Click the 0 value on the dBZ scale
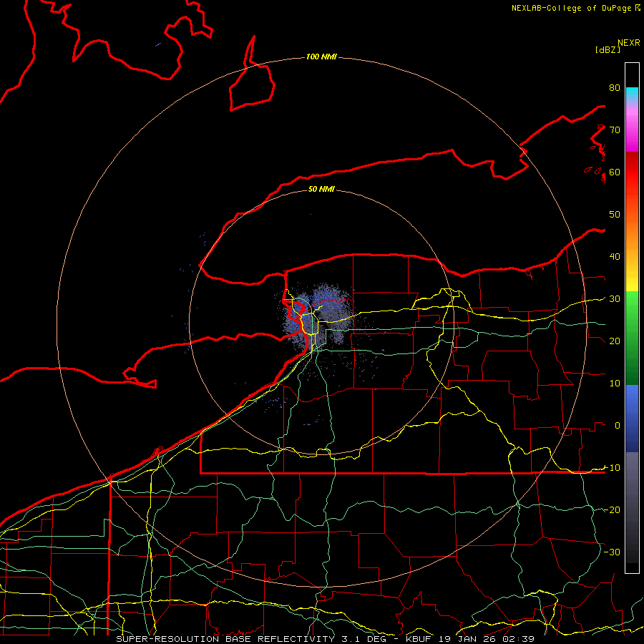Viewport: 644px width, 644px height. click(x=618, y=426)
